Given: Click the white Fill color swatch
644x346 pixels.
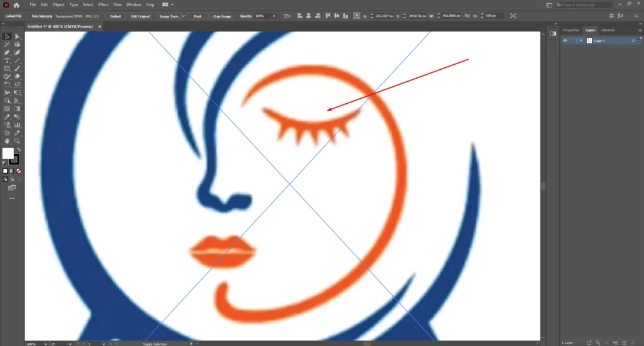Looking at the screenshot, I should coord(8,153).
